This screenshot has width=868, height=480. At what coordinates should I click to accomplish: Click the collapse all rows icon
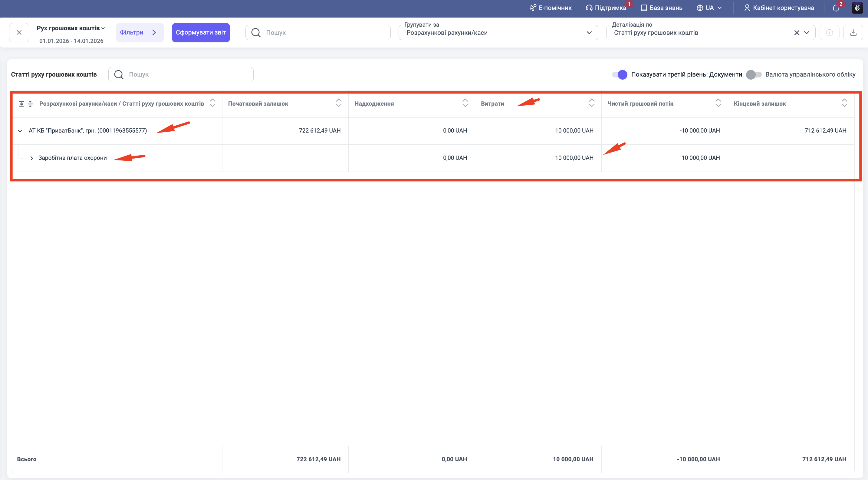(x=30, y=104)
